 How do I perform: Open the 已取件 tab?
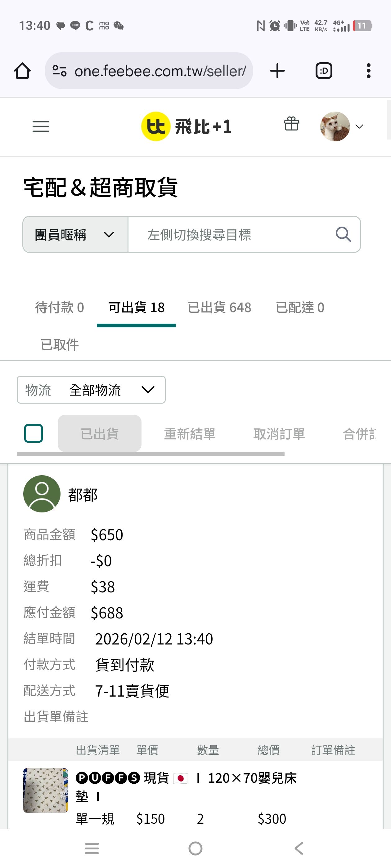click(x=60, y=345)
